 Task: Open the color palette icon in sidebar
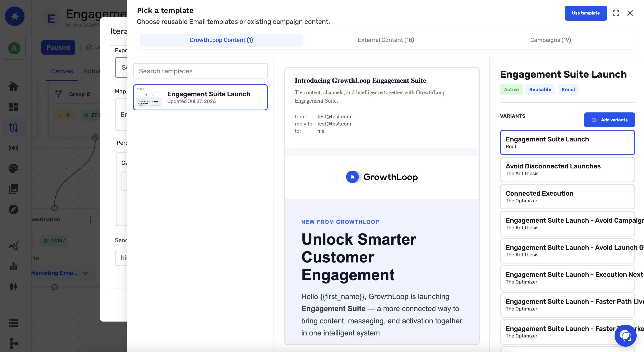click(x=13, y=168)
